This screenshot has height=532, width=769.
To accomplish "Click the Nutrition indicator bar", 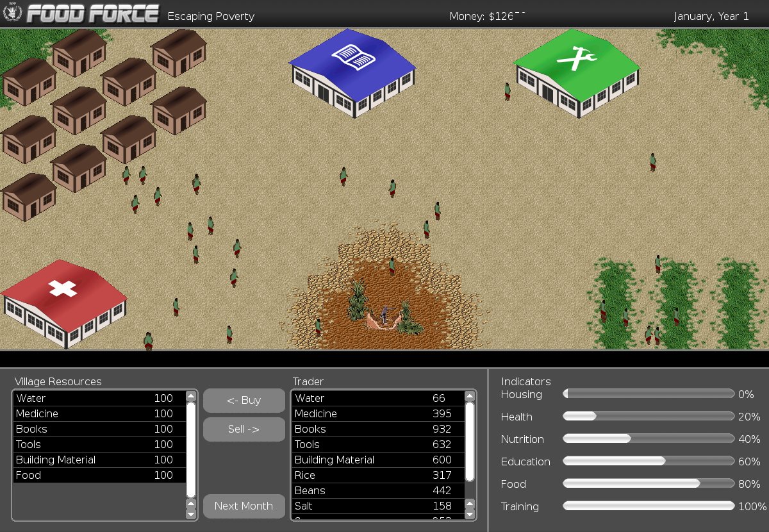I will tap(648, 439).
